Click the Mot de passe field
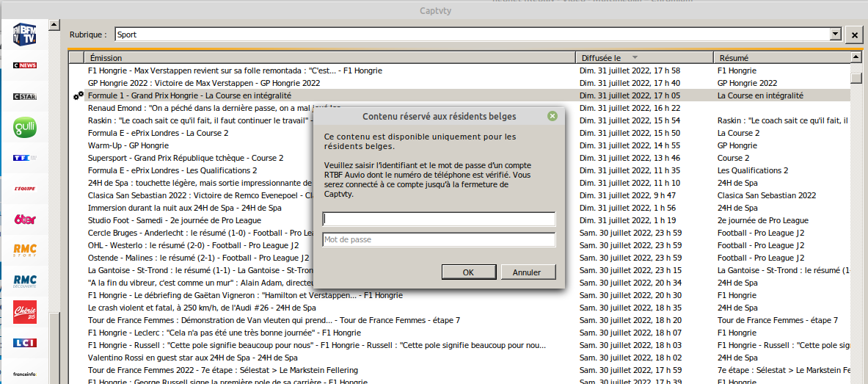The width and height of the screenshot is (868, 384). tap(439, 239)
